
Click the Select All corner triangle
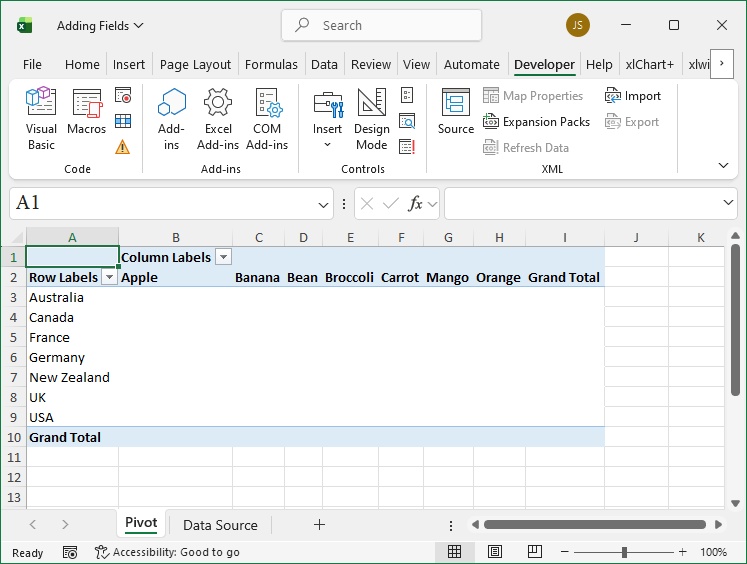click(x=16, y=237)
